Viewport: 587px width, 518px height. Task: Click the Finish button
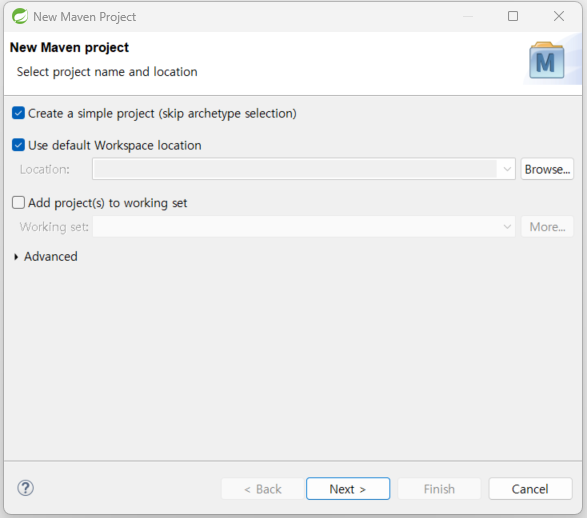pos(439,489)
